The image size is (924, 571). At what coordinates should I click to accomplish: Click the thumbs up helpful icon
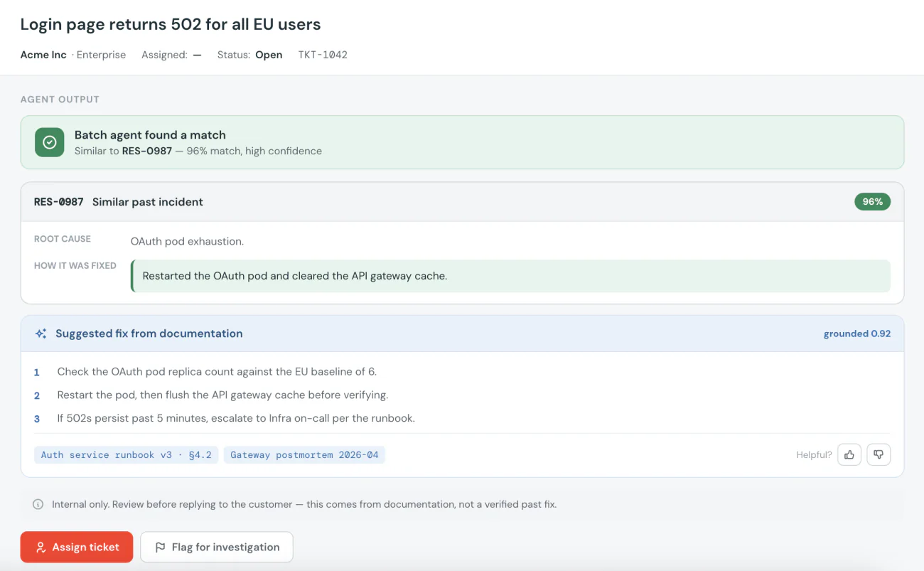point(849,454)
